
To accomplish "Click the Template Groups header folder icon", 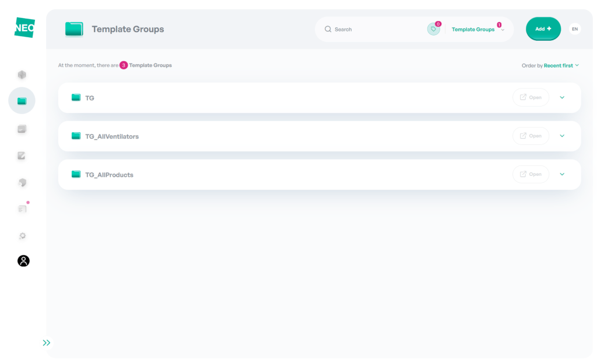I will point(74,29).
